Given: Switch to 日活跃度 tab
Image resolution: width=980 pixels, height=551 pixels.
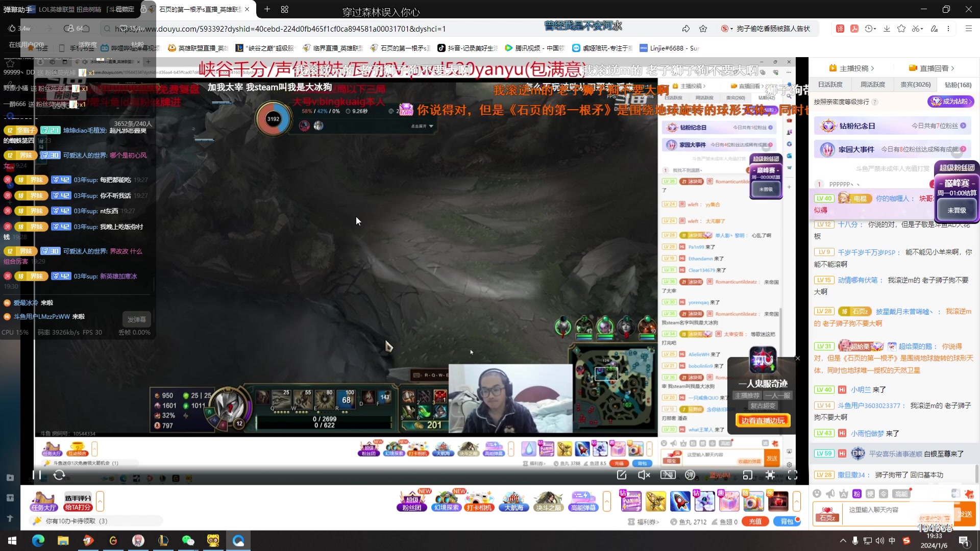Looking at the screenshot, I should (830, 85).
